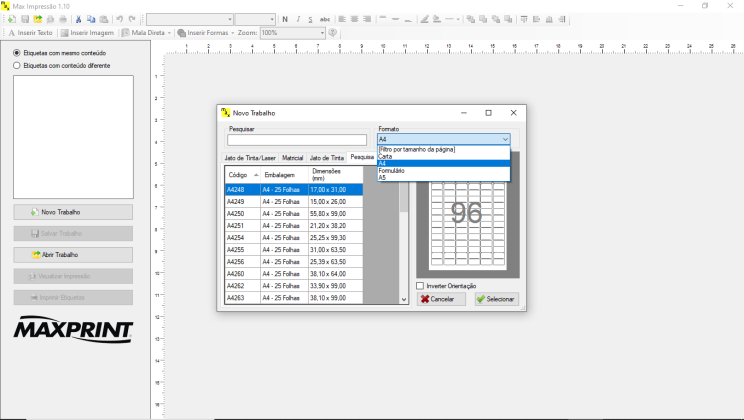This screenshot has width=744, height=420.
Task: Switch to the 'Pesquisa' tab
Action: pos(362,157)
